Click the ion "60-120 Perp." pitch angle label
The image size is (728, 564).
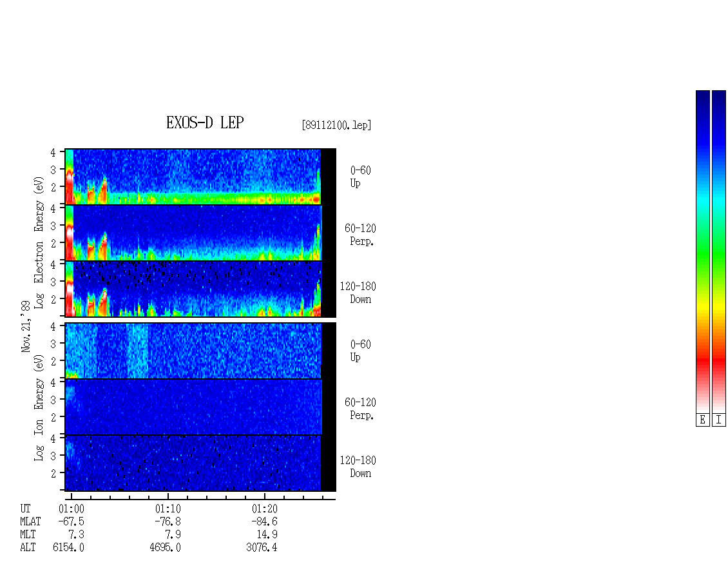pos(360,409)
